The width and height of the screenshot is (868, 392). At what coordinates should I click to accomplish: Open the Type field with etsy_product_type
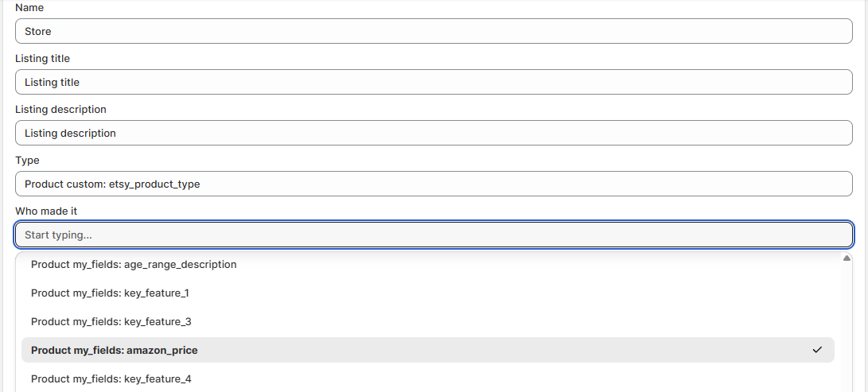click(x=434, y=184)
